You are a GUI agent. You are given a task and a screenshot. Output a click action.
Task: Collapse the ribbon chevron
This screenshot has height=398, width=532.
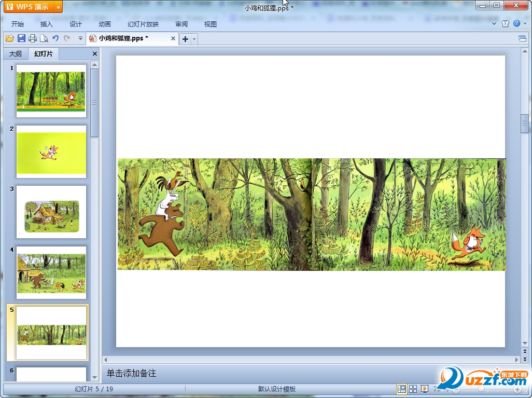[494, 24]
